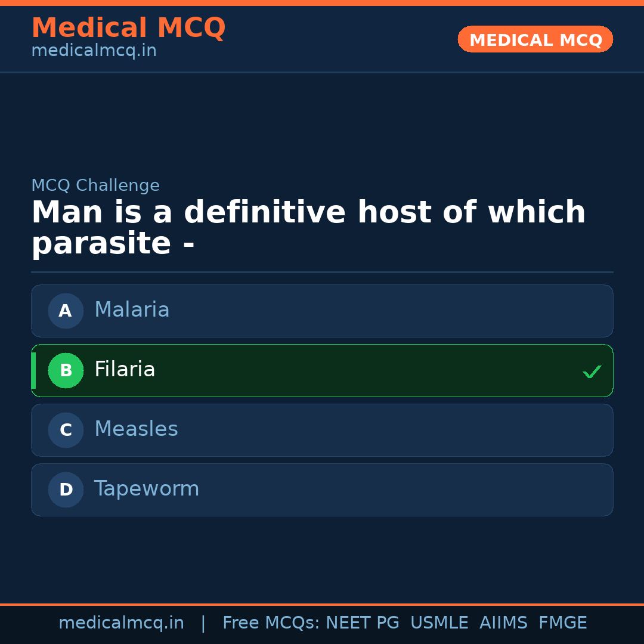Expand the question text area

click(x=308, y=227)
